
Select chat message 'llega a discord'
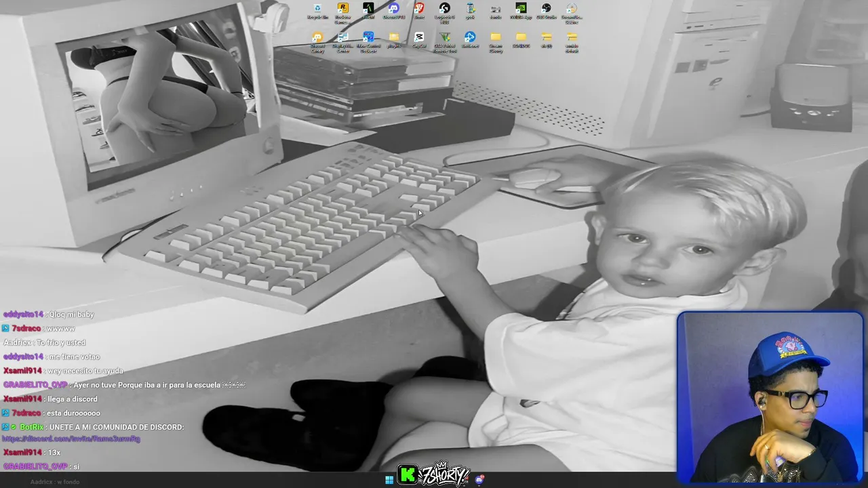(x=73, y=399)
